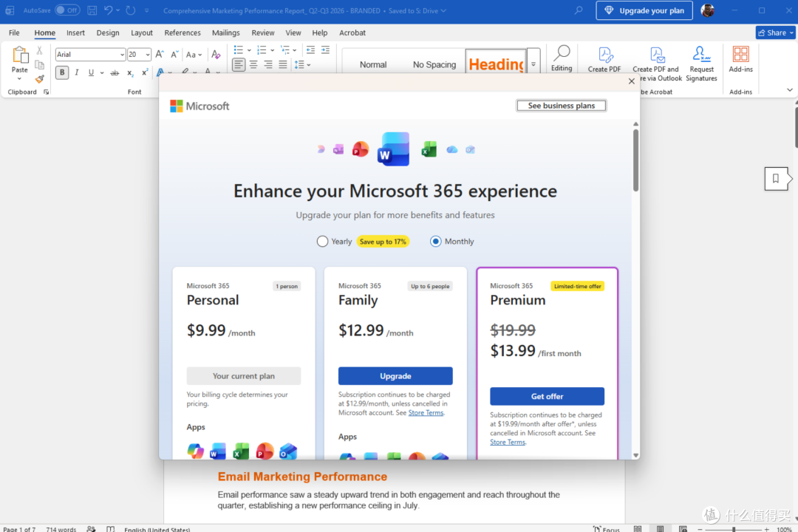Click the Save icon in title bar
Viewport: 798px width, 532px height.
point(92,10)
